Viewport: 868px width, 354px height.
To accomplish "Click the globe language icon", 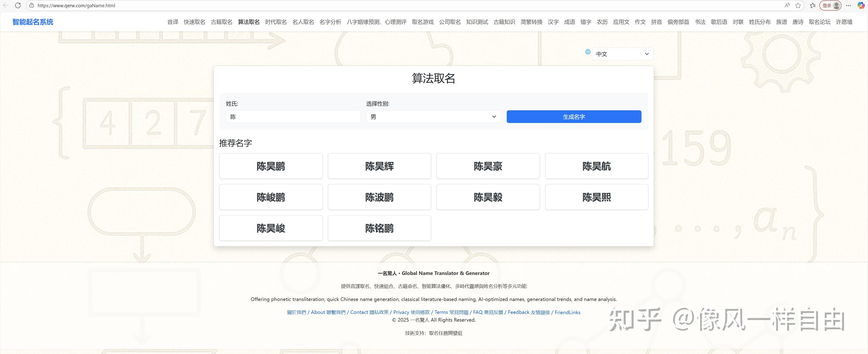I will click(588, 52).
